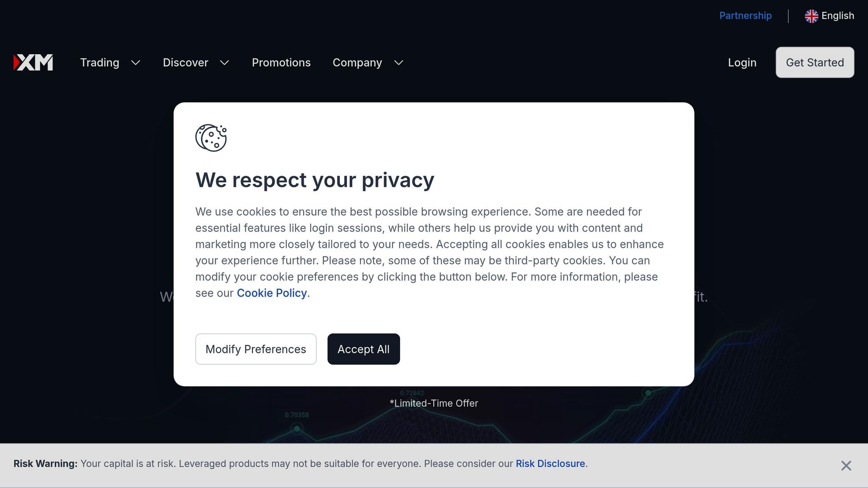
Task: Dismiss the Risk Warning banner with the X
Action: (846, 466)
